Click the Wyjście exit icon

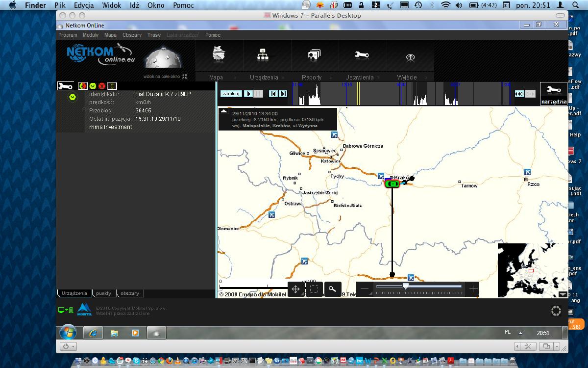(x=410, y=57)
